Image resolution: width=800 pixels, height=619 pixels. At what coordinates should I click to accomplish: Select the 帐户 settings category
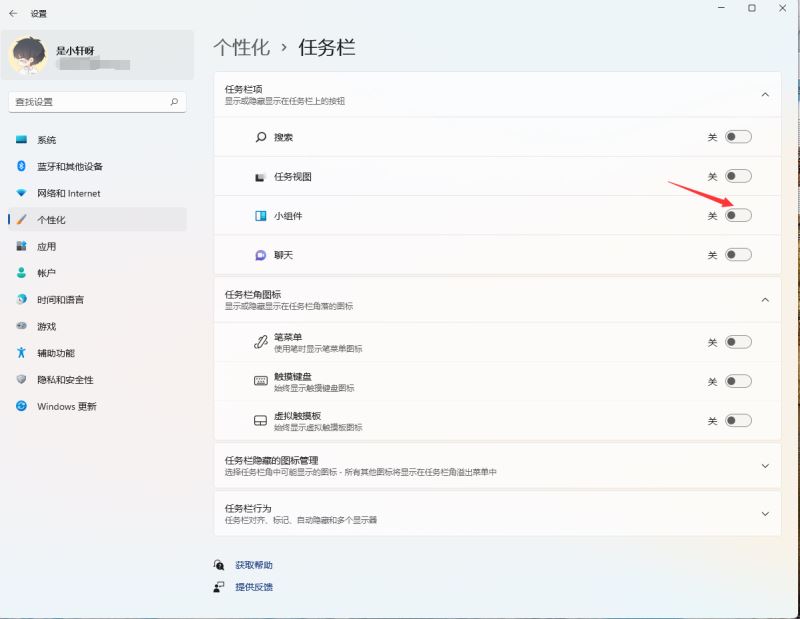click(x=97, y=273)
